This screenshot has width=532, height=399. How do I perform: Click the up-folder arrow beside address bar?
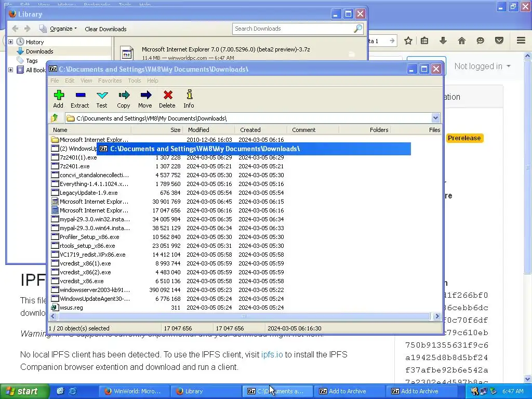point(55,118)
